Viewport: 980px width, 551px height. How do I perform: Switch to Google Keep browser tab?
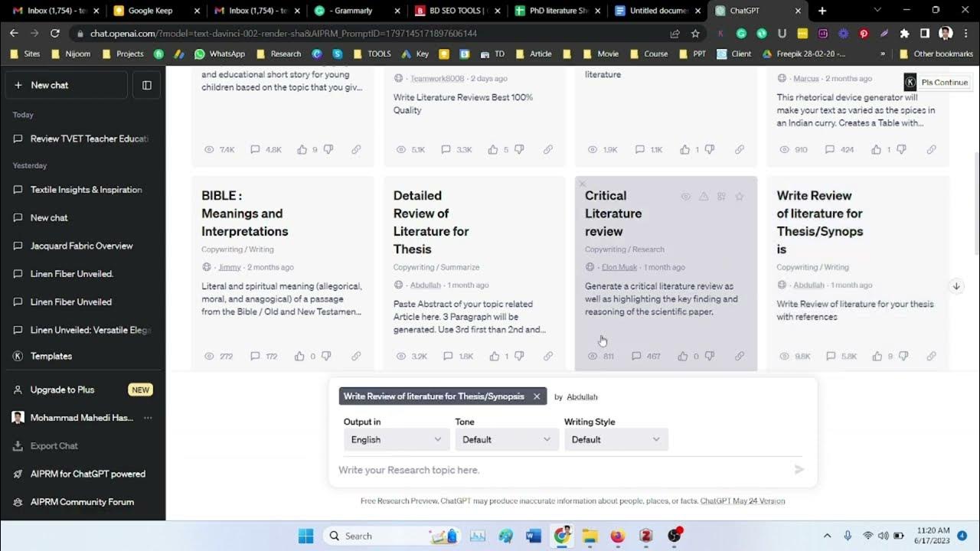coord(157,11)
